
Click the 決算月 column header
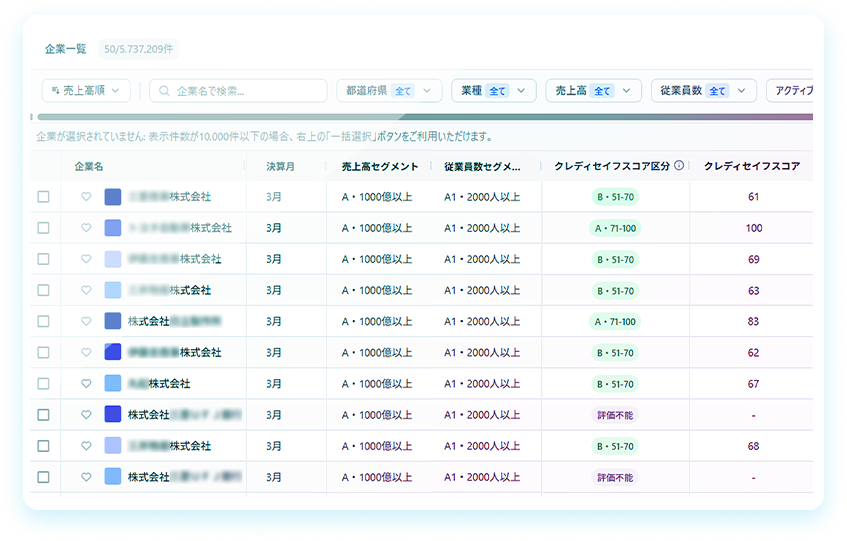pos(280,166)
